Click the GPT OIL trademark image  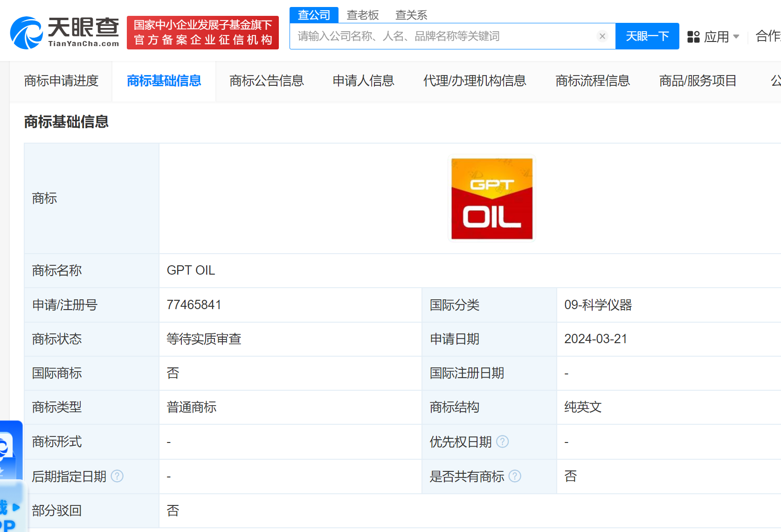coord(491,199)
